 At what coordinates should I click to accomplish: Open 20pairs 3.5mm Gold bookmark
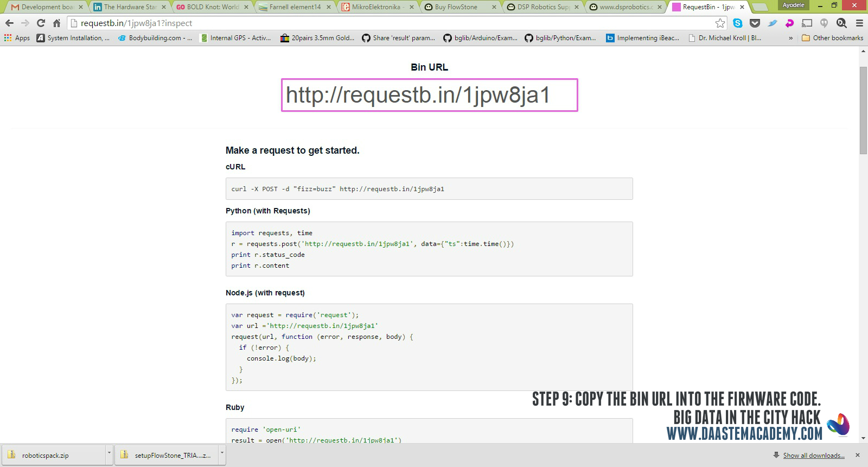[317, 38]
